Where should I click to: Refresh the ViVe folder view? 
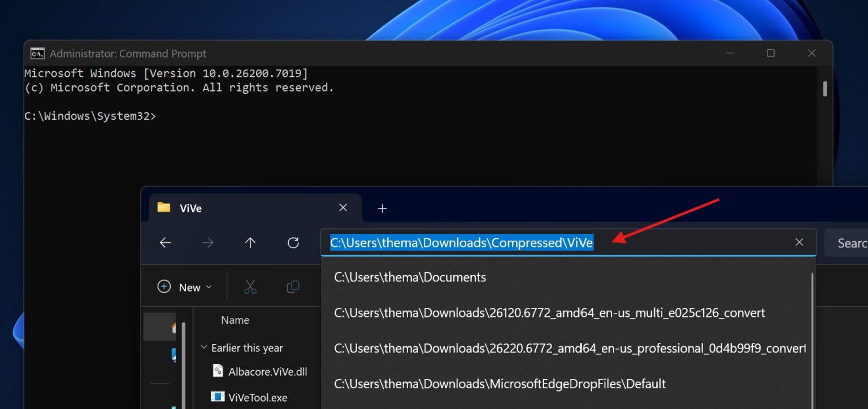pos(293,242)
